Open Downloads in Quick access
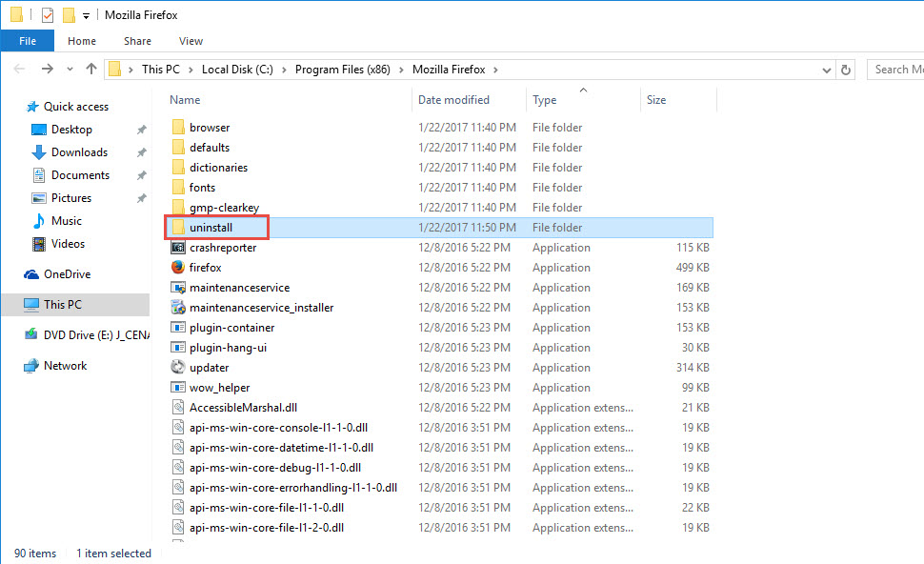This screenshot has height=564, width=924. pyautogui.click(x=79, y=152)
